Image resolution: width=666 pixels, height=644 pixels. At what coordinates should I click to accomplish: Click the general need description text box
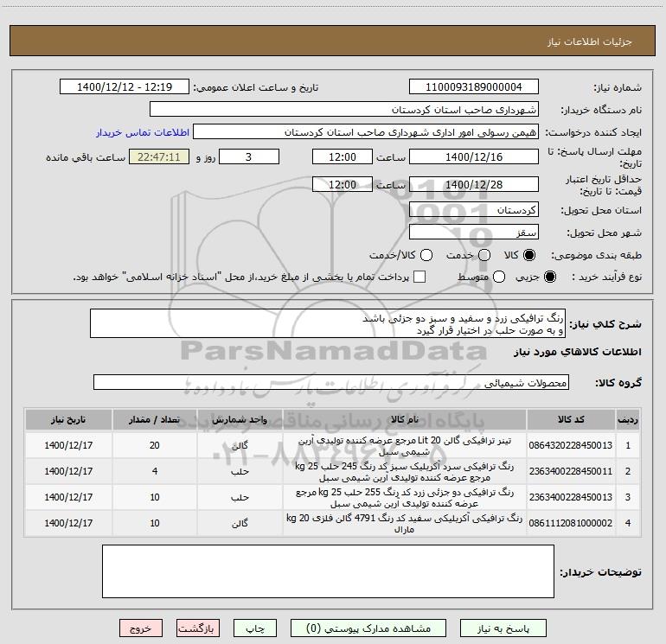point(328,323)
